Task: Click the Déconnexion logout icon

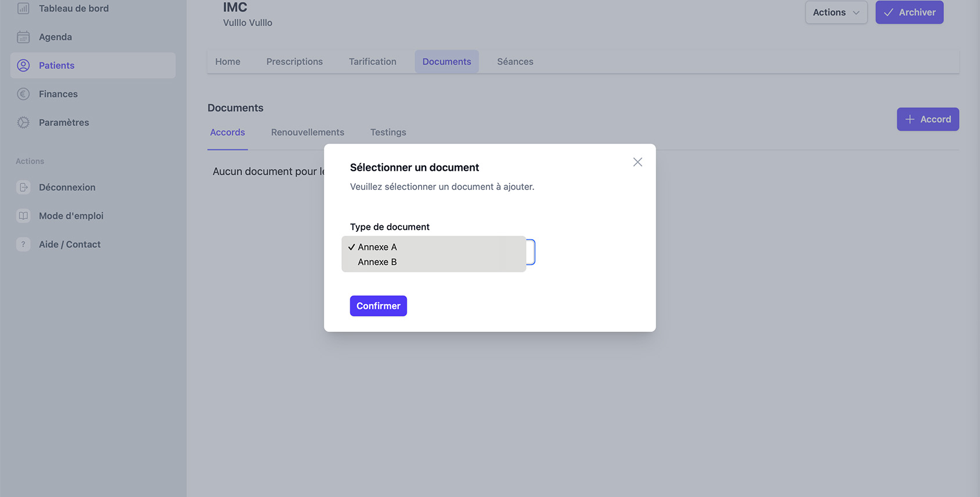Action: point(23,188)
